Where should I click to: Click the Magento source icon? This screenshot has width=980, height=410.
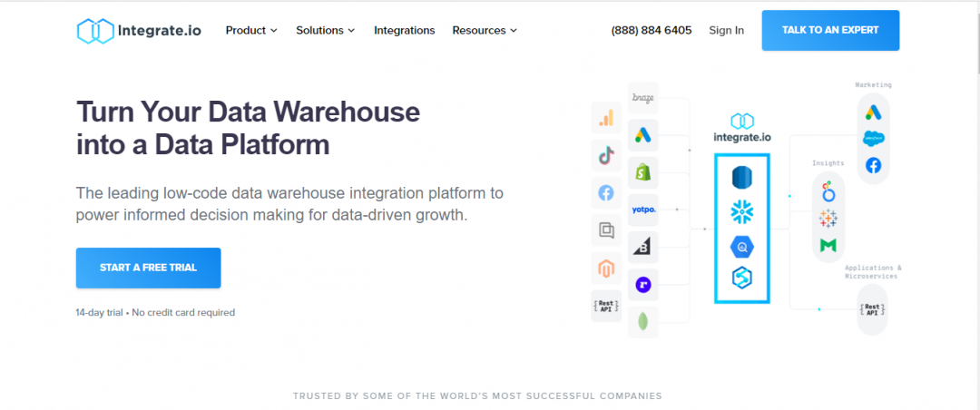point(606,268)
